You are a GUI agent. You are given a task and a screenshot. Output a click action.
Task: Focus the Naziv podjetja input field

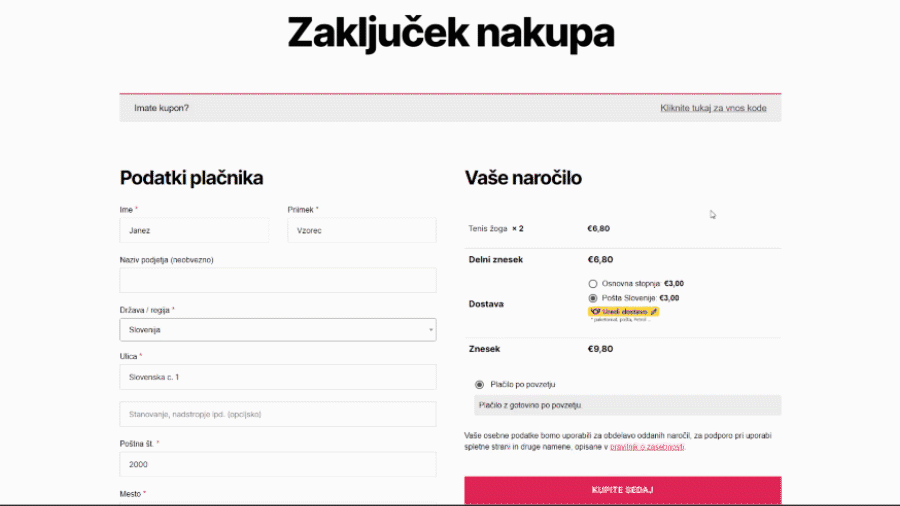click(x=278, y=280)
